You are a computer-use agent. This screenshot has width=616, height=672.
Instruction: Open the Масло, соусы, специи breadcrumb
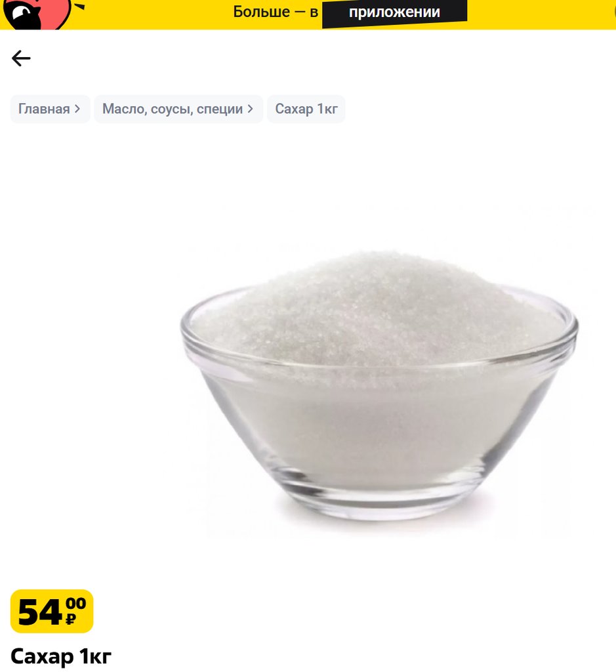coord(178,109)
